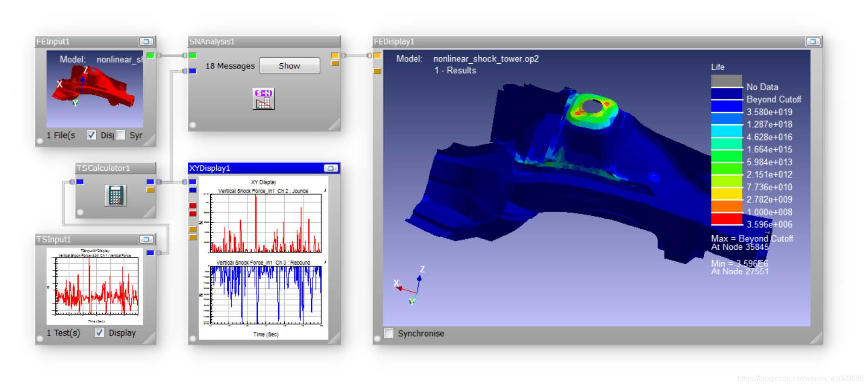Image resolution: width=868 pixels, height=387 pixels.
Task: Click the FEDisplay1 window restore icon
Action: point(813,41)
